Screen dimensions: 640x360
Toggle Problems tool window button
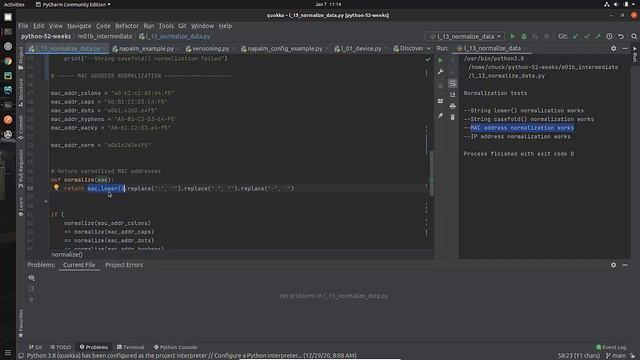click(94, 347)
